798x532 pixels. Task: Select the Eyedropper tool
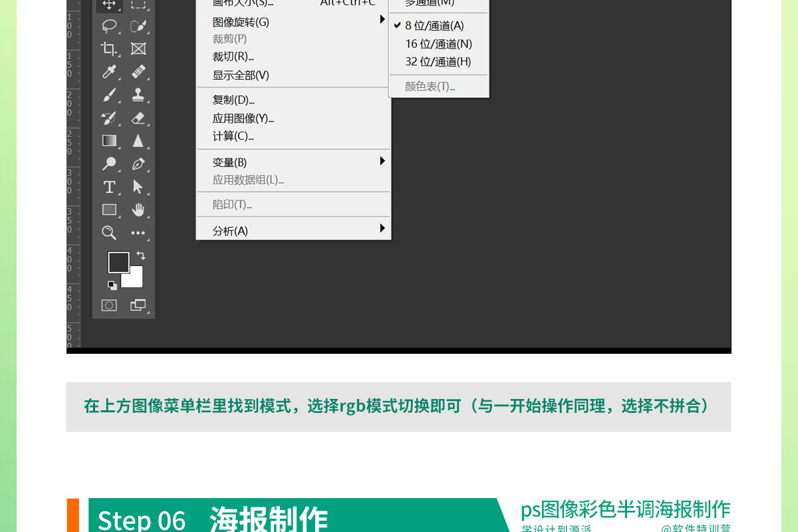(x=109, y=72)
